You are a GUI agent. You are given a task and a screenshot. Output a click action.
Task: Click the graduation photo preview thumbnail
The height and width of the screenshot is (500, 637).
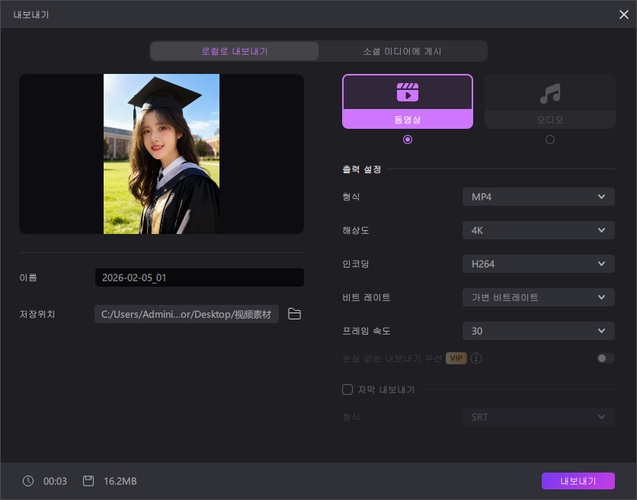point(161,154)
